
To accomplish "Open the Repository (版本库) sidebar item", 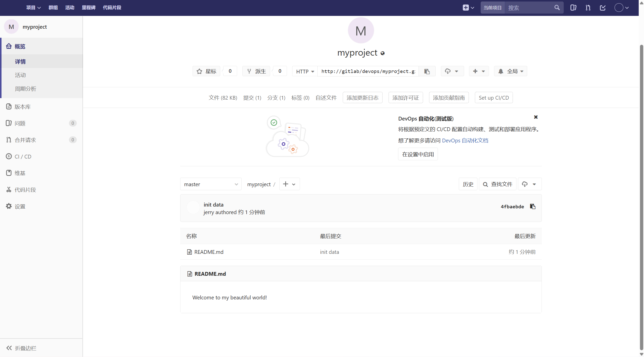I will [x=41, y=107].
